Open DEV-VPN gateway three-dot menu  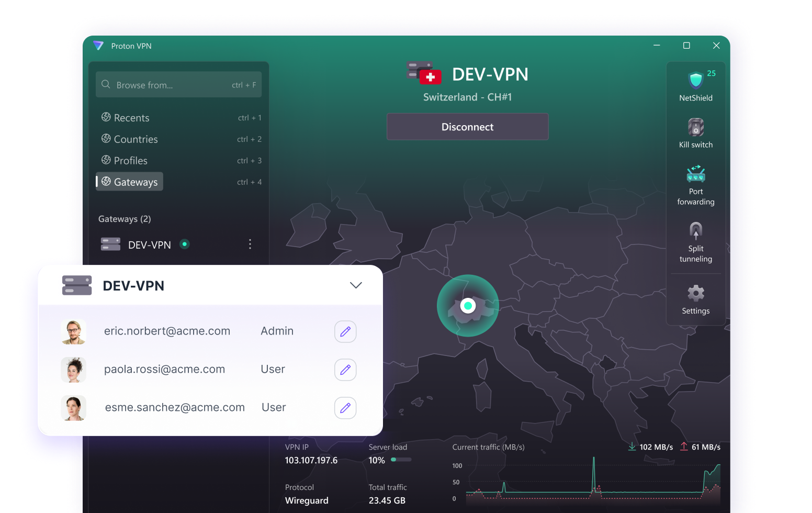250,244
